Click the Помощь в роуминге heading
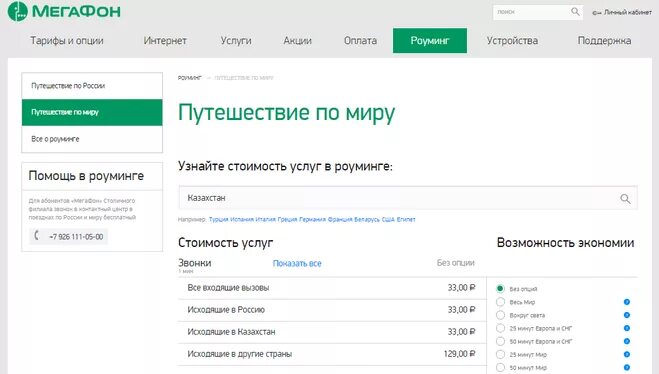The height and width of the screenshot is (374, 659). point(86,176)
